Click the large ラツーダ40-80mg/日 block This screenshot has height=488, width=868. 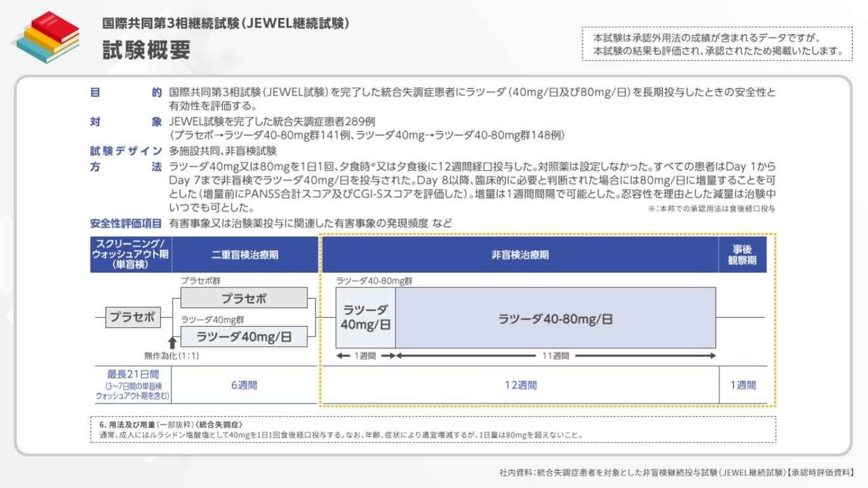point(556,319)
